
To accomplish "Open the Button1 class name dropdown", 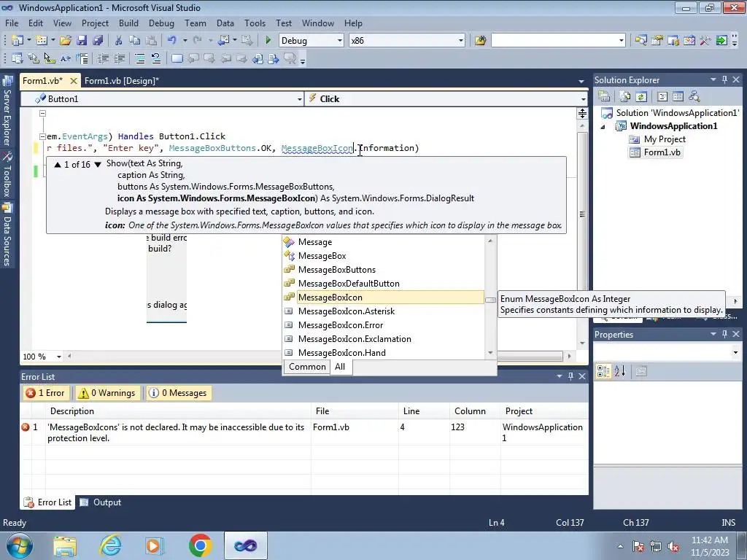I will pyautogui.click(x=299, y=99).
